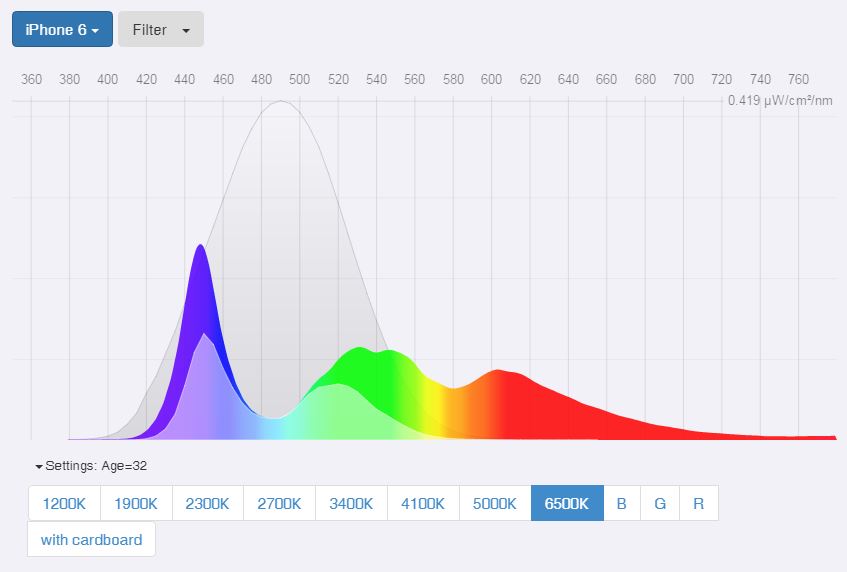
Task: Show the red channel with R
Action: coord(698,504)
